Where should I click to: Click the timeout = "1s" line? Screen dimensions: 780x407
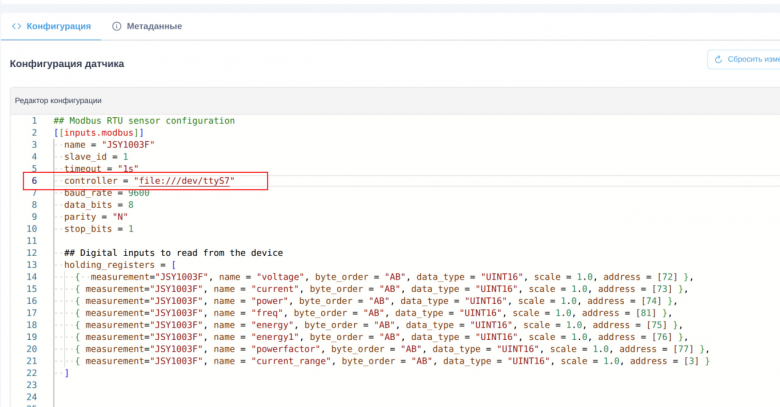coord(101,169)
